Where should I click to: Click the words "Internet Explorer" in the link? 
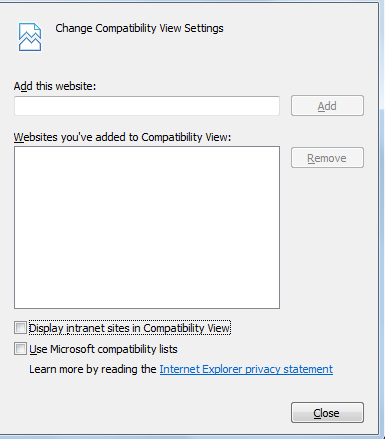[x=201, y=369]
